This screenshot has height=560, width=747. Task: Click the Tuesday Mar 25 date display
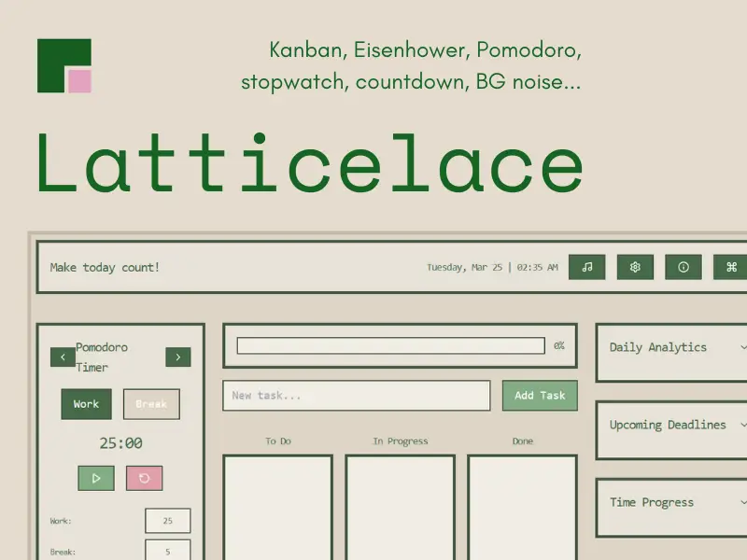pos(495,267)
